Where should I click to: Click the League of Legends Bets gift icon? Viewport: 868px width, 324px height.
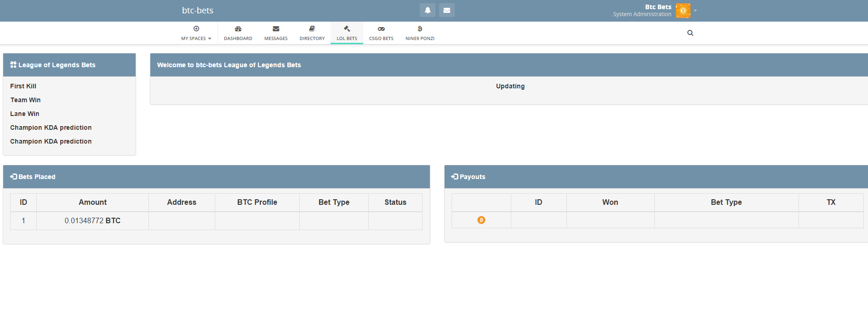click(x=13, y=64)
